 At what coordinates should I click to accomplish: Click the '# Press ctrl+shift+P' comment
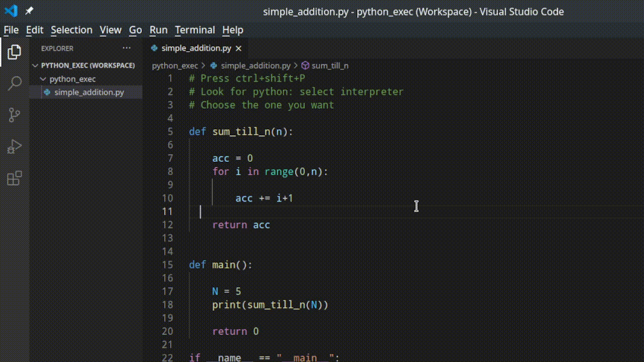click(x=247, y=78)
